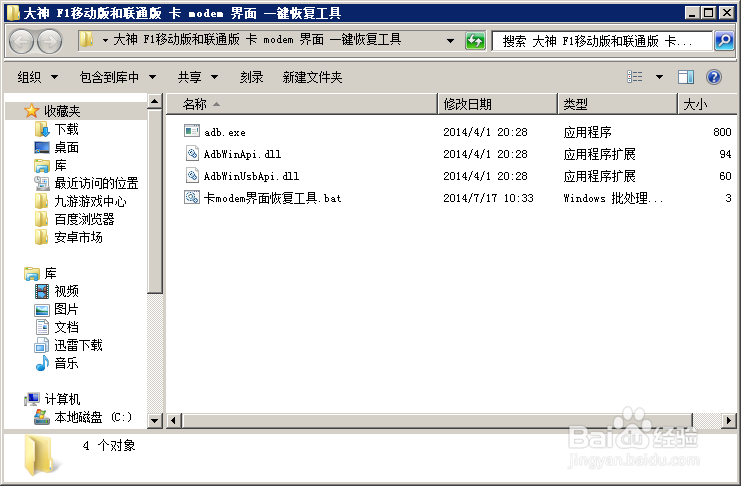Image resolution: width=741 pixels, height=486 pixels.
Task: Click the Windows 批处理 type cell
Action: click(x=613, y=198)
